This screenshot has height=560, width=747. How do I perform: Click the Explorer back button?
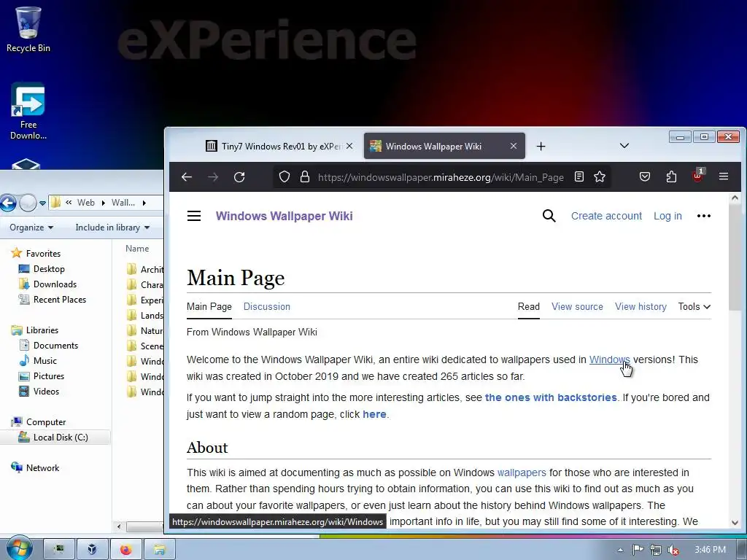pyautogui.click(x=8, y=203)
